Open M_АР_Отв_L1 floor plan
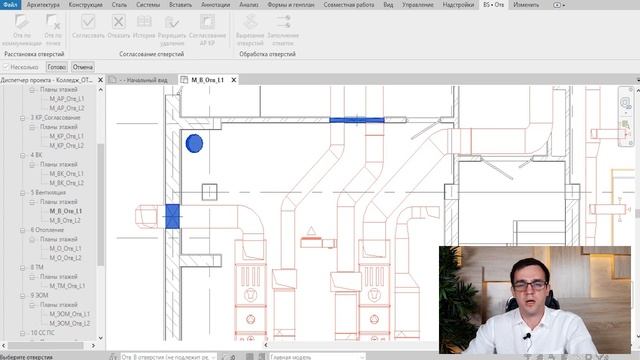The height and width of the screenshot is (360, 640). tap(67, 99)
